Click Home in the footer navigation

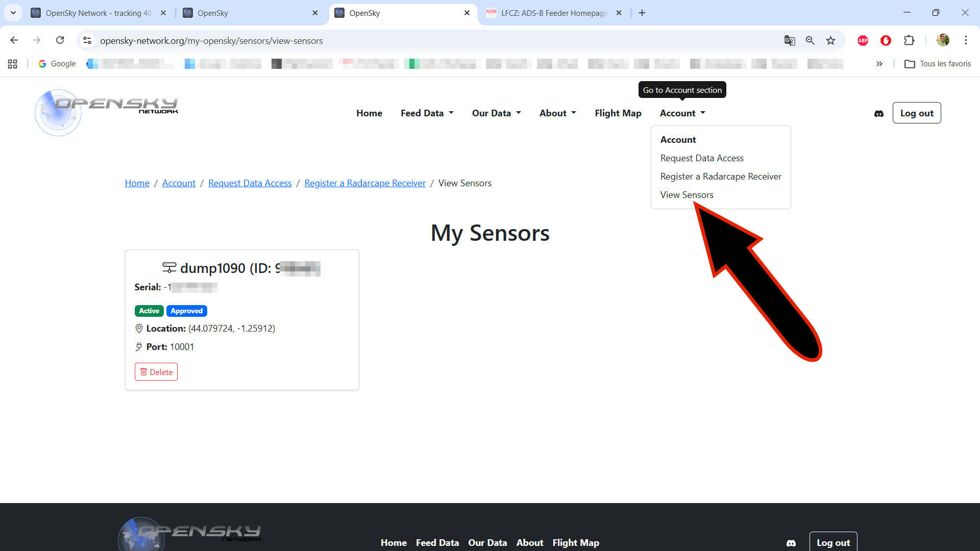tap(394, 543)
